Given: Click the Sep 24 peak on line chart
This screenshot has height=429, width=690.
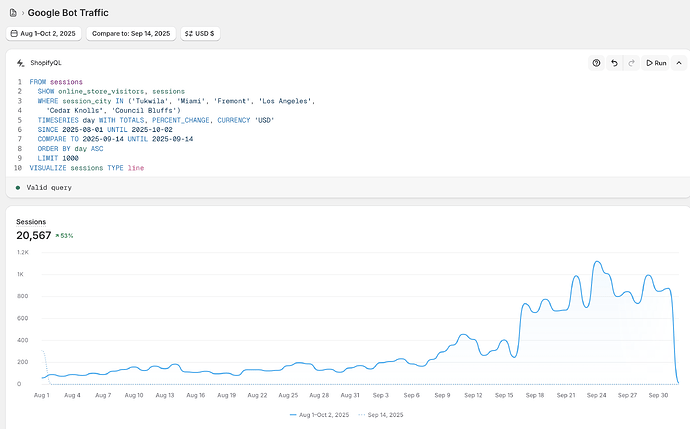Looking at the screenshot, I should (x=597, y=262).
